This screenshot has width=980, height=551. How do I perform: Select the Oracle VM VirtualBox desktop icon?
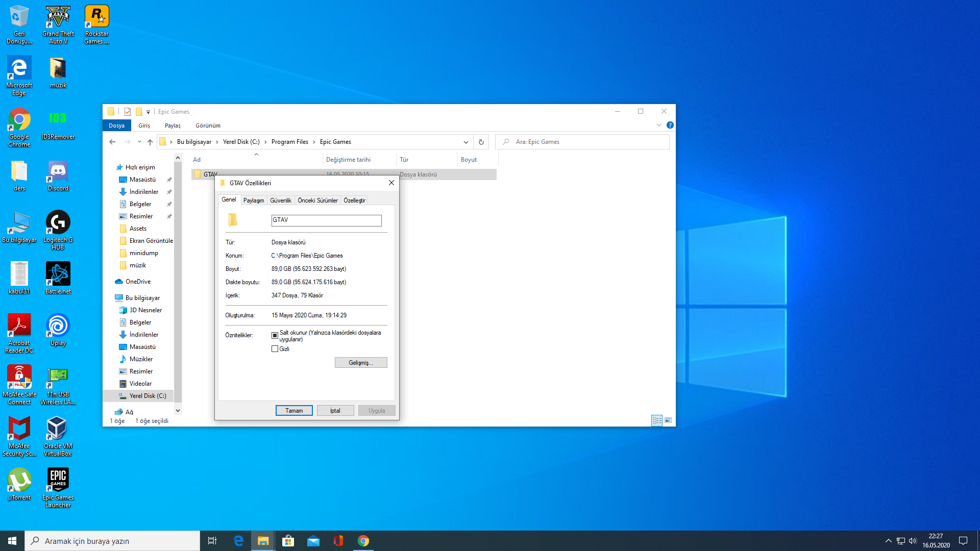pos(58,436)
